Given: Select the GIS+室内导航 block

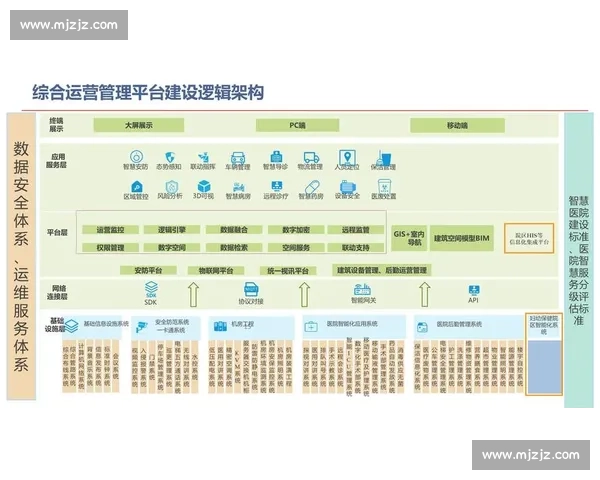Looking at the screenshot, I should tap(409, 238).
